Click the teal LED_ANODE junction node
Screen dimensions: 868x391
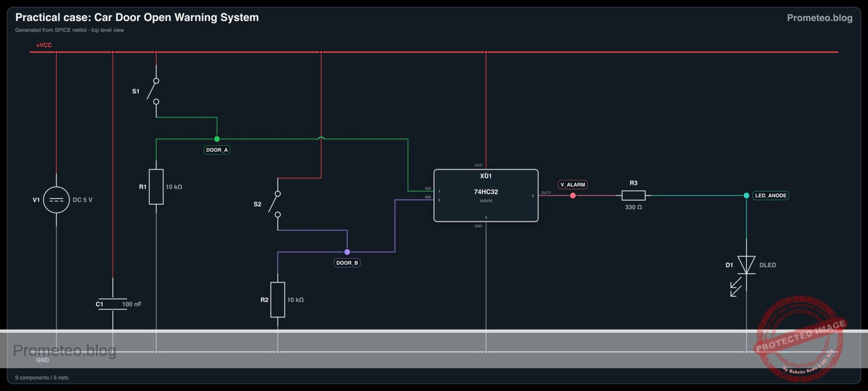(746, 195)
